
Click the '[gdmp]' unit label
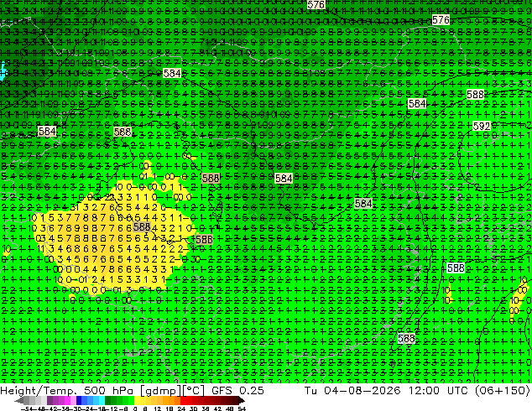click(x=159, y=391)
